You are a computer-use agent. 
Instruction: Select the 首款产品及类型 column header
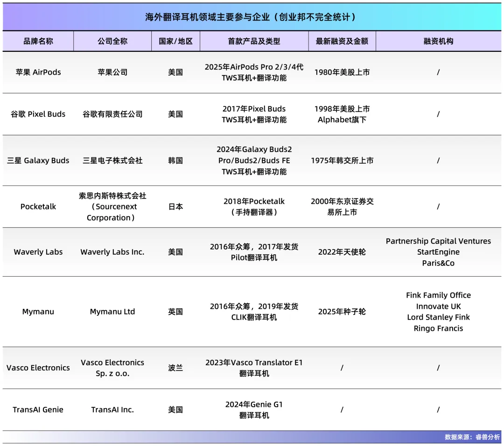[x=254, y=41]
